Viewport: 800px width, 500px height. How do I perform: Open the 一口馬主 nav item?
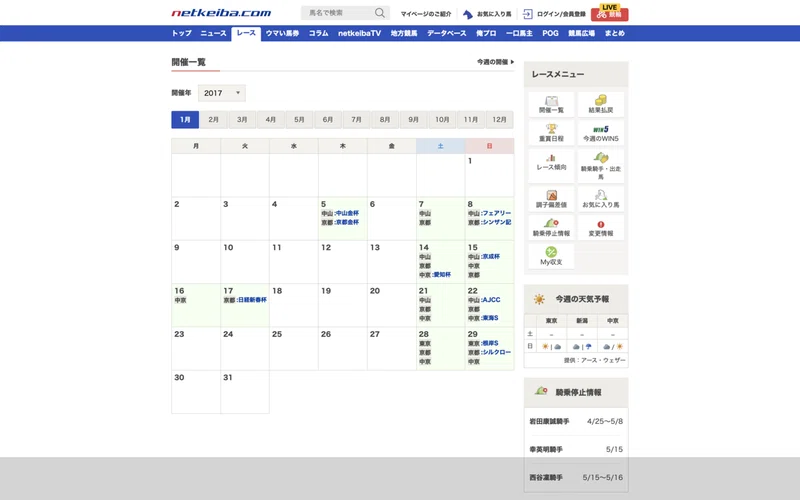(x=519, y=33)
